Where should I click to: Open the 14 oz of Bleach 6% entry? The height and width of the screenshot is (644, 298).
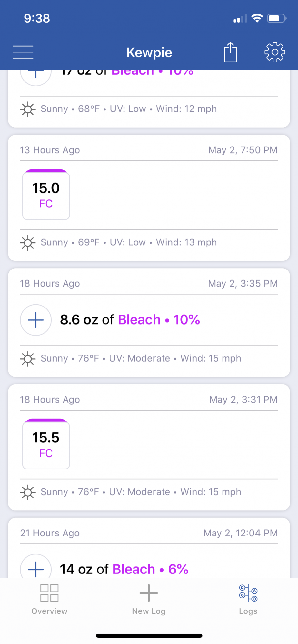[124, 569]
